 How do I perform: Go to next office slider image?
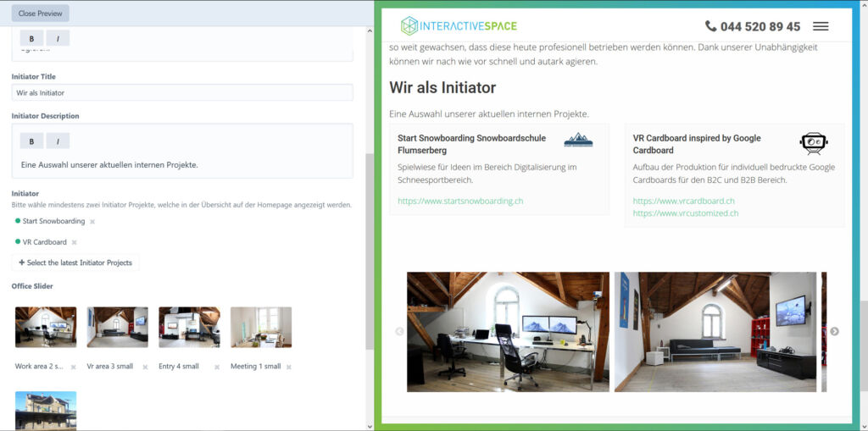click(x=834, y=331)
